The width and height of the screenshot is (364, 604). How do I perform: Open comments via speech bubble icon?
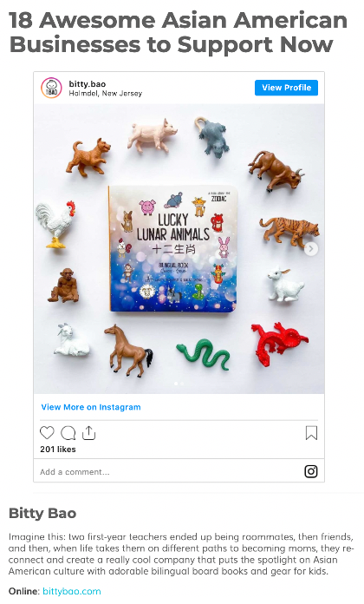(x=68, y=433)
